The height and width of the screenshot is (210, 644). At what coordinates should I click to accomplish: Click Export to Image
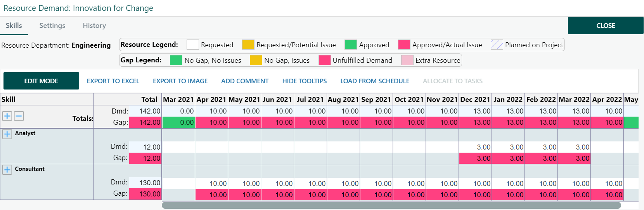click(180, 81)
